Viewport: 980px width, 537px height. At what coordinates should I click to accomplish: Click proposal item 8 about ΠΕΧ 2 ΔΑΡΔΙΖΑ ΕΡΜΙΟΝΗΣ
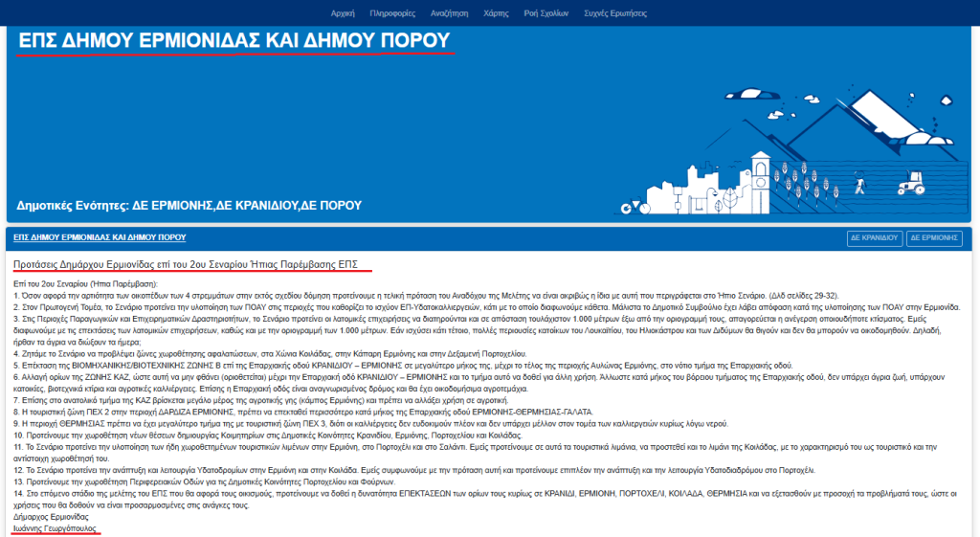point(303,412)
